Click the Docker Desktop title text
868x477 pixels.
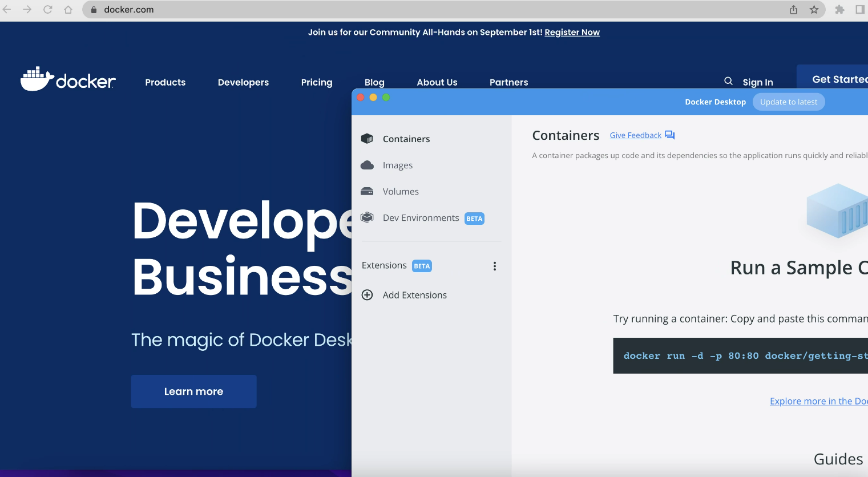715,102
